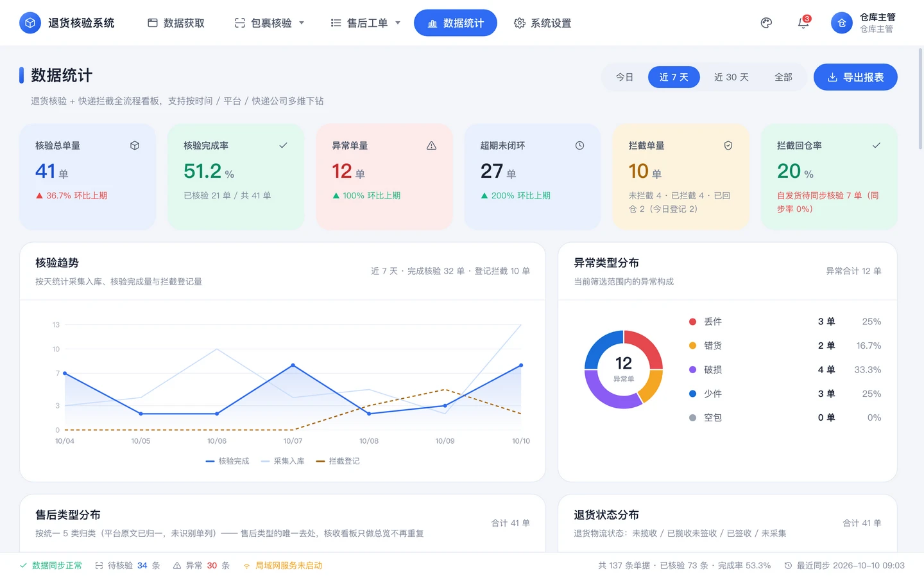Go to 系统设置
The image size is (924, 578).
[542, 23]
